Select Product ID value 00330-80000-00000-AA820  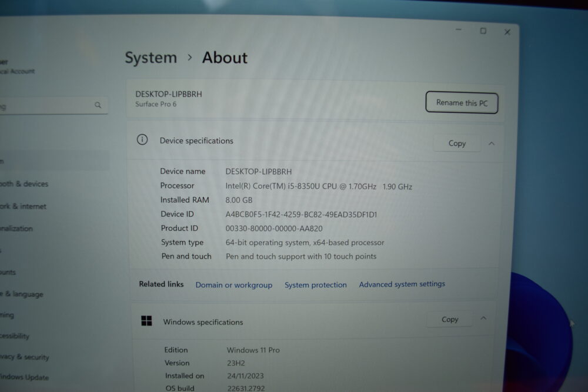[274, 228]
